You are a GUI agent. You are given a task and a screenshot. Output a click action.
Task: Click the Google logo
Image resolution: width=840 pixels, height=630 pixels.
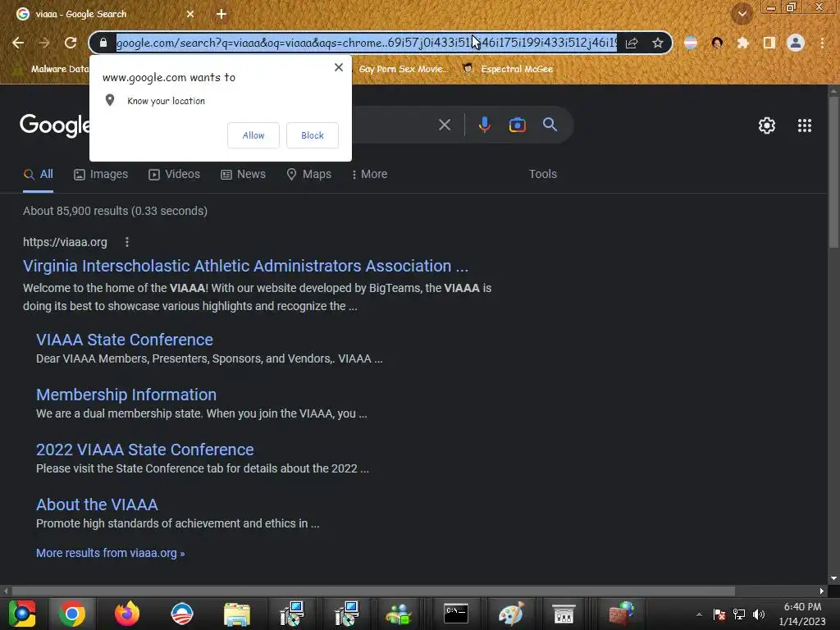coord(55,126)
